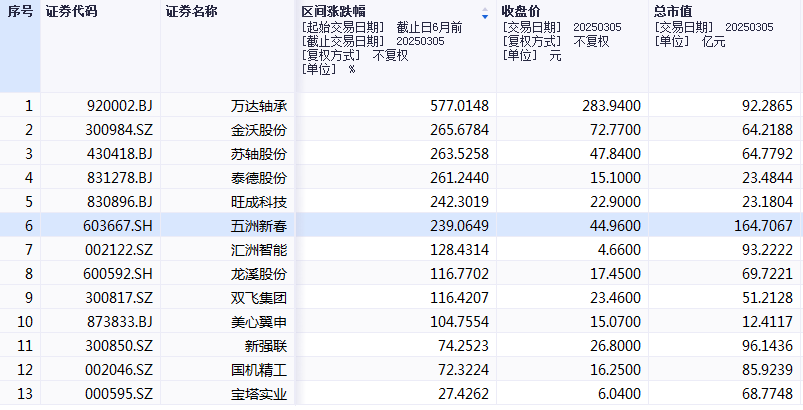
Task: Select the 汇洲智能 row name cell
Action: click(x=258, y=249)
